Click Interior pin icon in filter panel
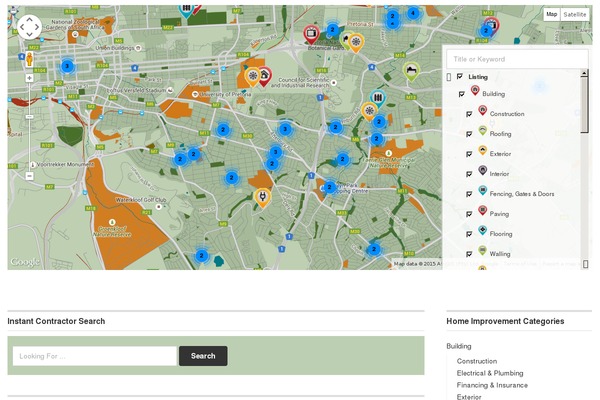This screenshot has width=600, height=400. tap(483, 170)
